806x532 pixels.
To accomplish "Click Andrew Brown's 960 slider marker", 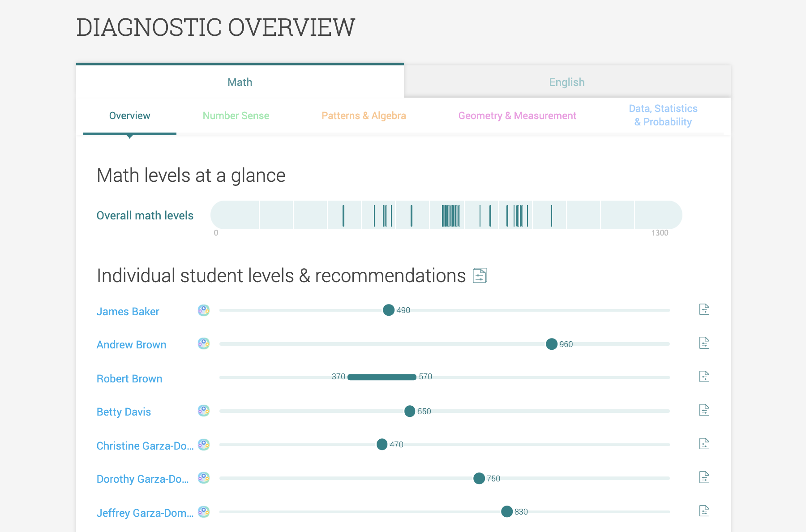I will (551, 344).
